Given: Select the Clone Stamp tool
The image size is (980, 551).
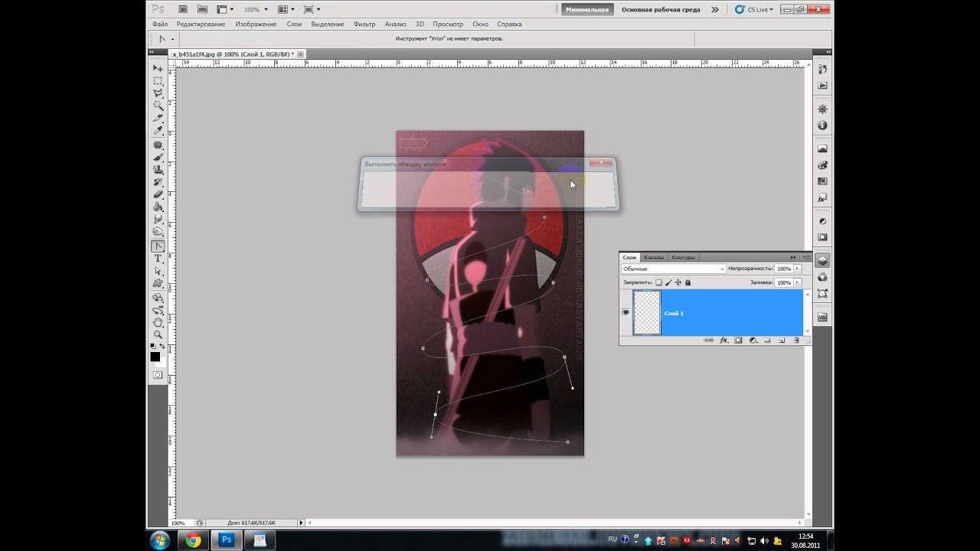Looking at the screenshot, I should 158,170.
